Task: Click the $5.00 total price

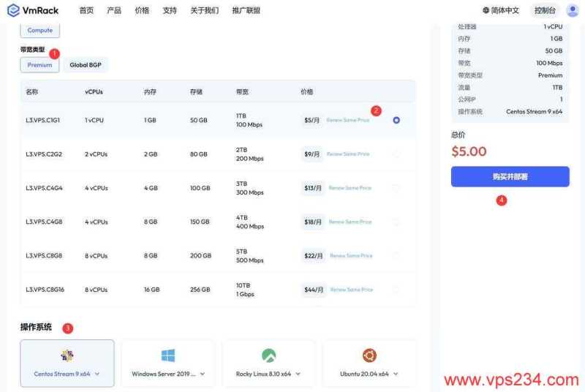Action: [469, 151]
